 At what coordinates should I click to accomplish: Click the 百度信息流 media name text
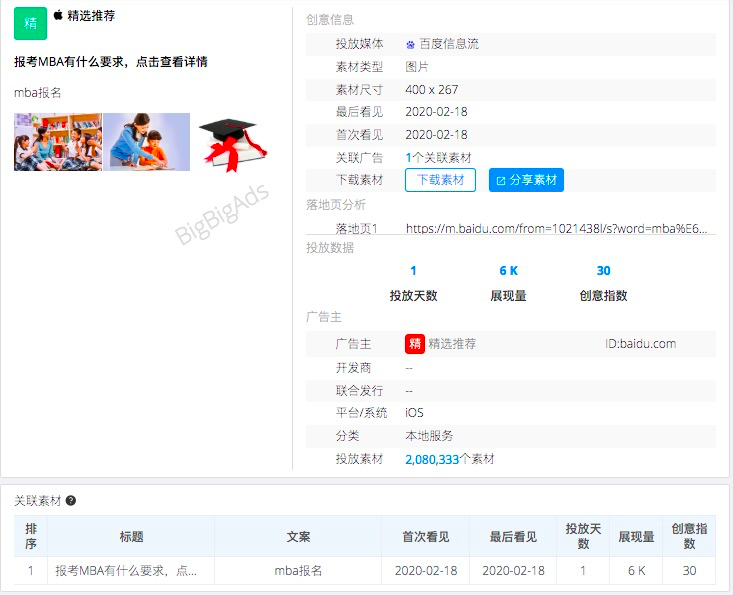pyautogui.click(x=449, y=44)
